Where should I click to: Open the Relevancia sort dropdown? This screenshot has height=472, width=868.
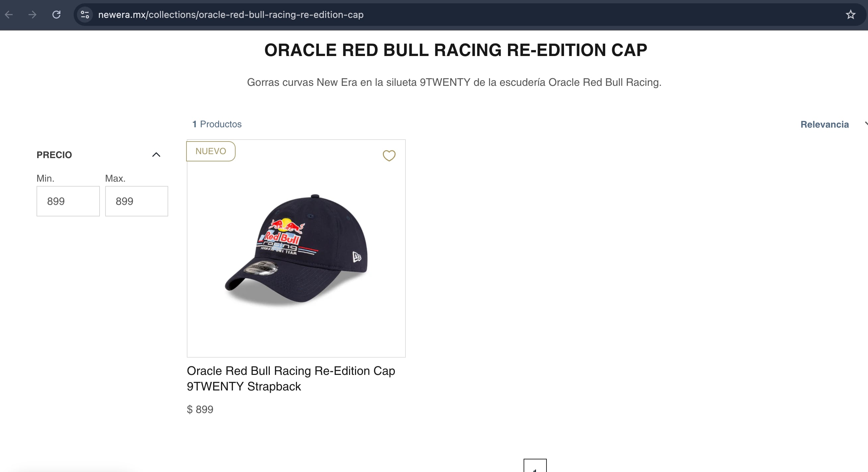pos(825,125)
